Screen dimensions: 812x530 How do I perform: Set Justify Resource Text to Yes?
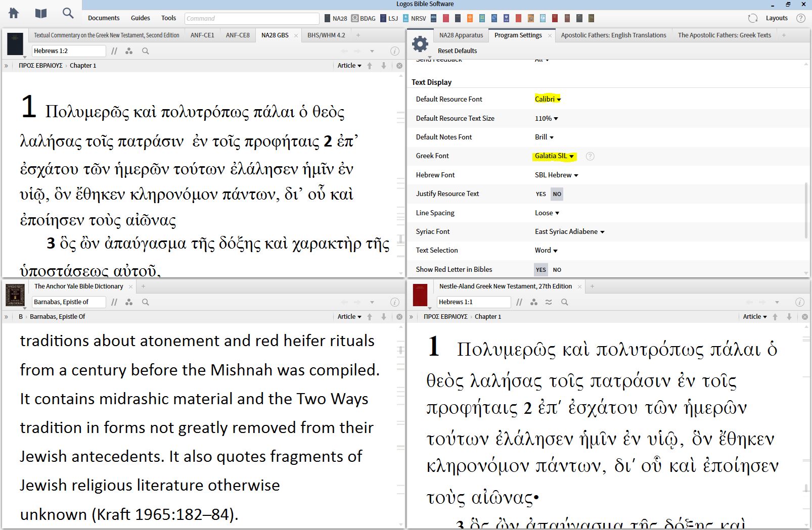[541, 194]
